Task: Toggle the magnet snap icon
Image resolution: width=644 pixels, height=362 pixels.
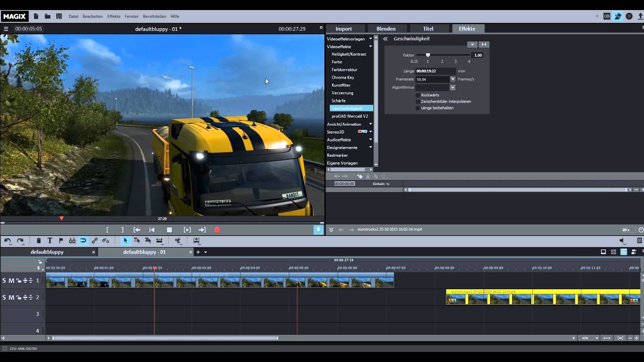Action: 83,241
